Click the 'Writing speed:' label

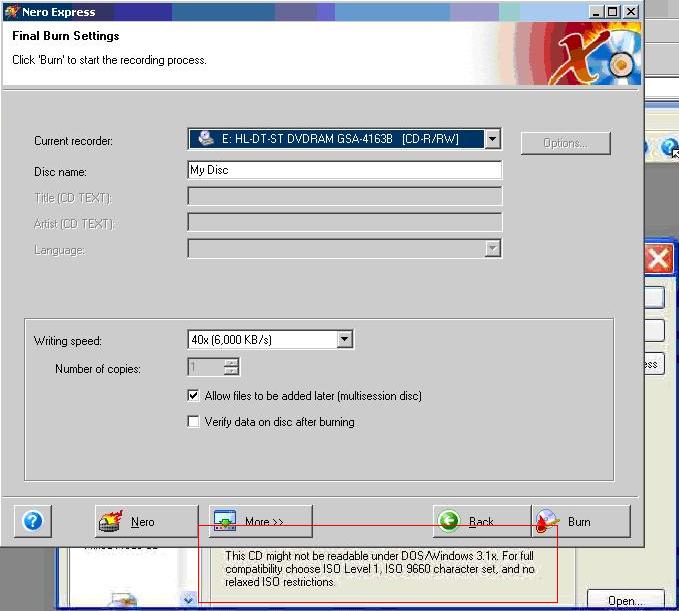[x=68, y=341]
